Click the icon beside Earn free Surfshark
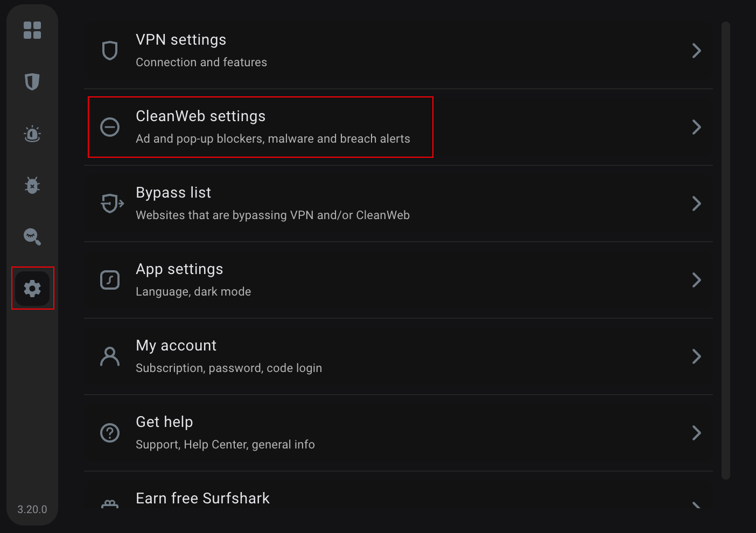The width and height of the screenshot is (756, 533). tap(110, 504)
